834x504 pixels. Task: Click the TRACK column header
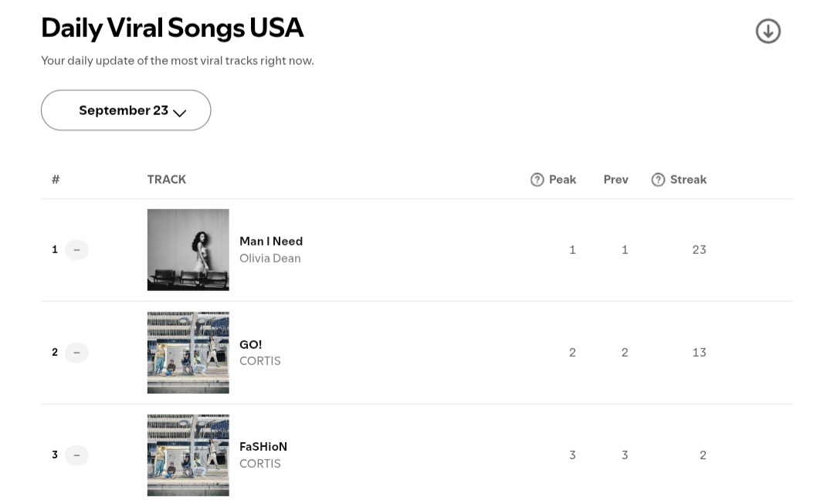167,180
